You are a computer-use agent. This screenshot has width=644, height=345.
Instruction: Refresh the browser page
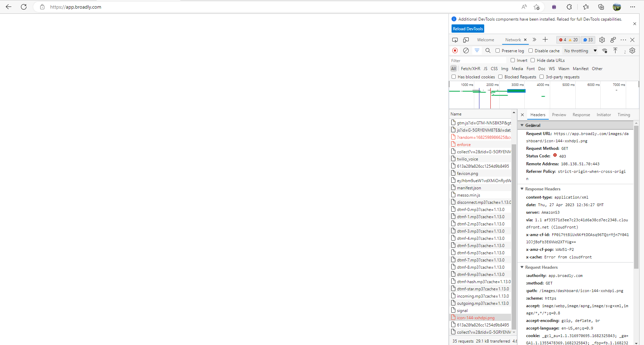tap(24, 7)
